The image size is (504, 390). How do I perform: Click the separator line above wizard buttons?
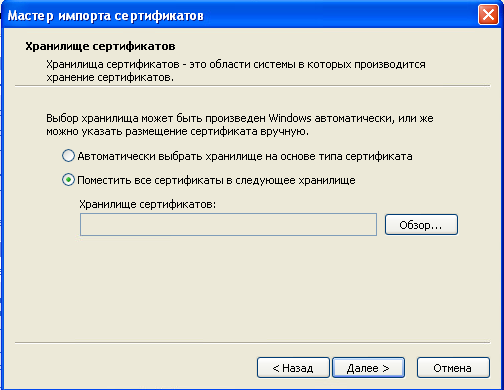[x=252, y=342]
